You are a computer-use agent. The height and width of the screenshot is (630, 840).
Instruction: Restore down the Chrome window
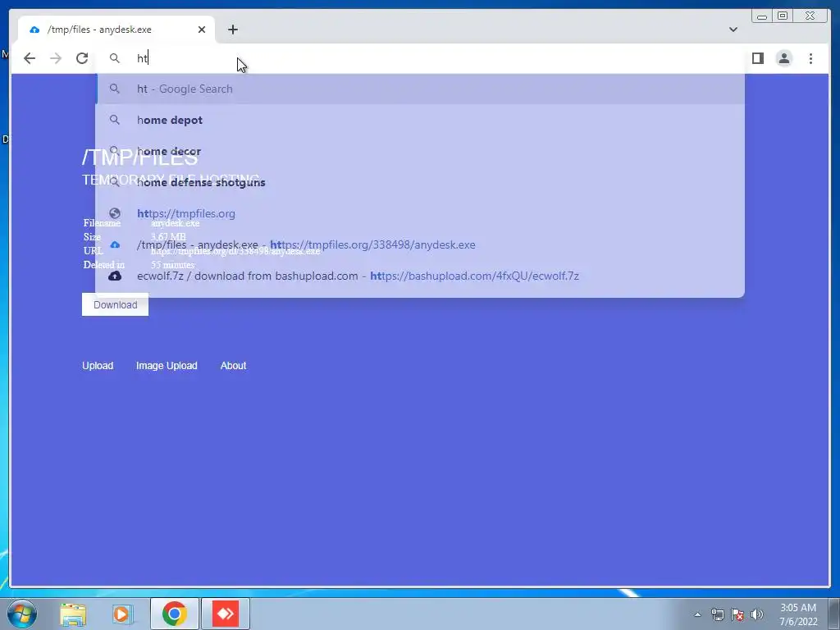[783, 16]
